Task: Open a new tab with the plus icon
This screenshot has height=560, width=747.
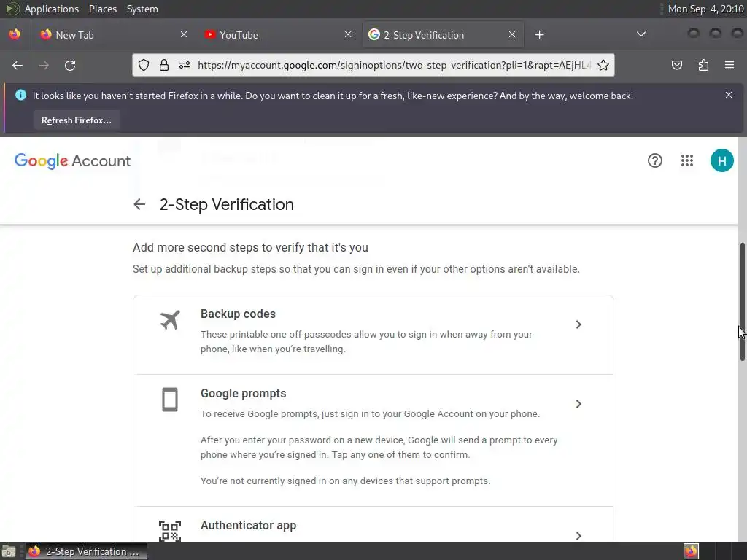Action: pyautogui.click(x=539, y=35)
